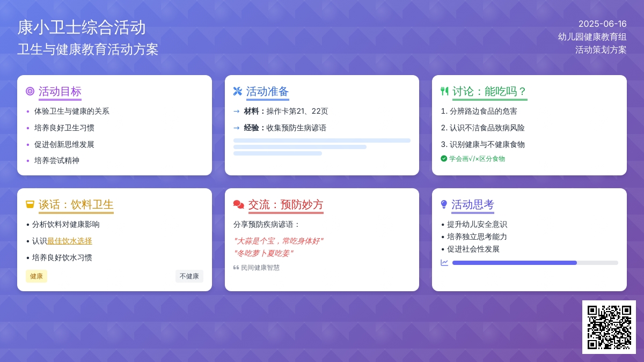Click 民间健康智慧 caption
This screenshot has height=362, width=644.
[260, 268]
